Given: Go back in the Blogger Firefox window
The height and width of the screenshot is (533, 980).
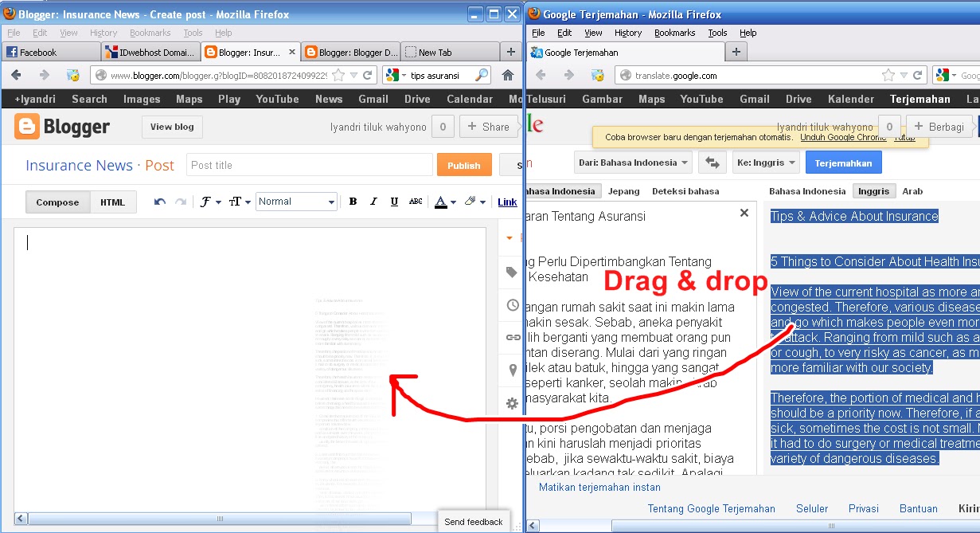Looking at the screenshot, I should click(x=16, y=75).
